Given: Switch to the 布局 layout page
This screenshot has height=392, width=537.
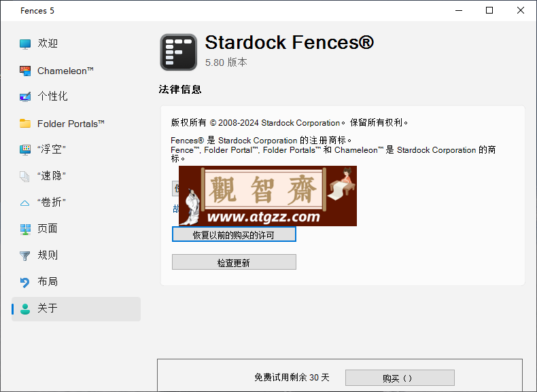Looking at the screenshot, I should coord(76,282).
